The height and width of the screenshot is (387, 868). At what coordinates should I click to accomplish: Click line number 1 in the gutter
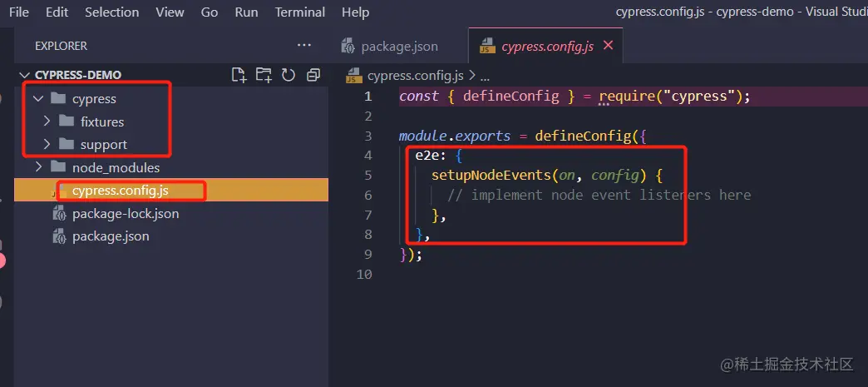point(367,97)
